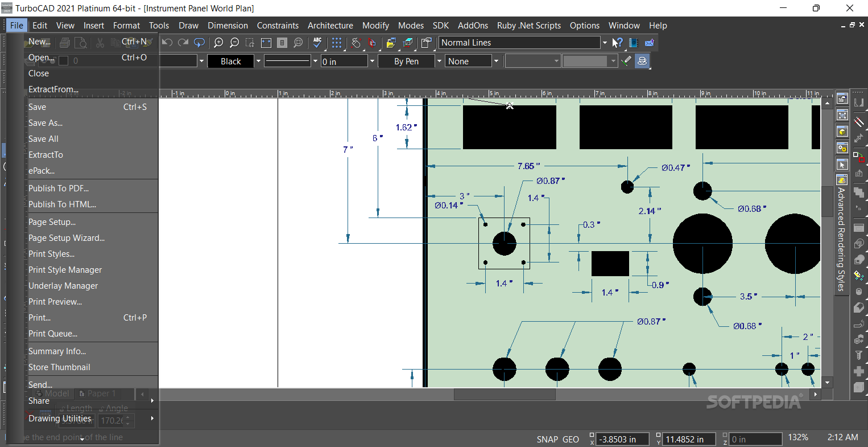Open the undo/redo history loop dropdown
This screenshot has height=447, width=868.
click(199, 43)
